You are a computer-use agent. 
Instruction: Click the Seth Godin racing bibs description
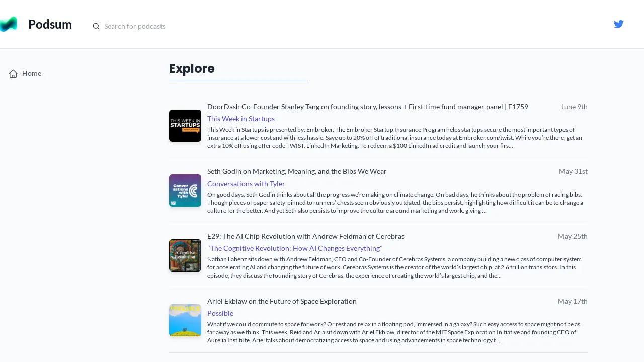tap(395, 203)
